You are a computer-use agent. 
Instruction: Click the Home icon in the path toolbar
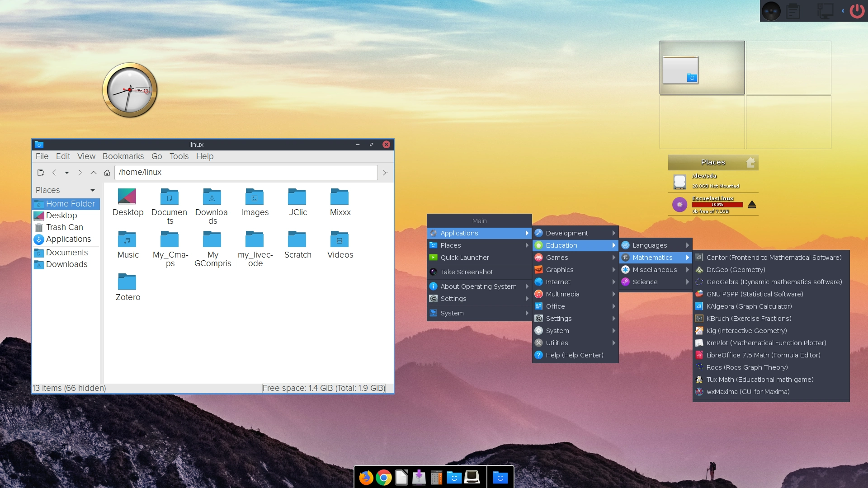[x=107, y=172]
